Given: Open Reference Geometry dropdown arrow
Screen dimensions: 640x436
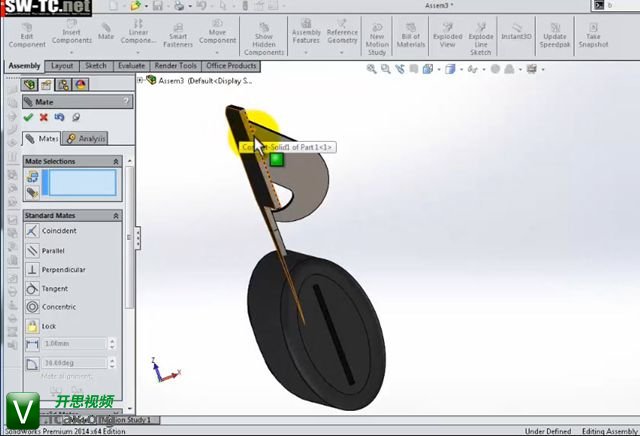Looking at the screenshot, I should (342, 53).
